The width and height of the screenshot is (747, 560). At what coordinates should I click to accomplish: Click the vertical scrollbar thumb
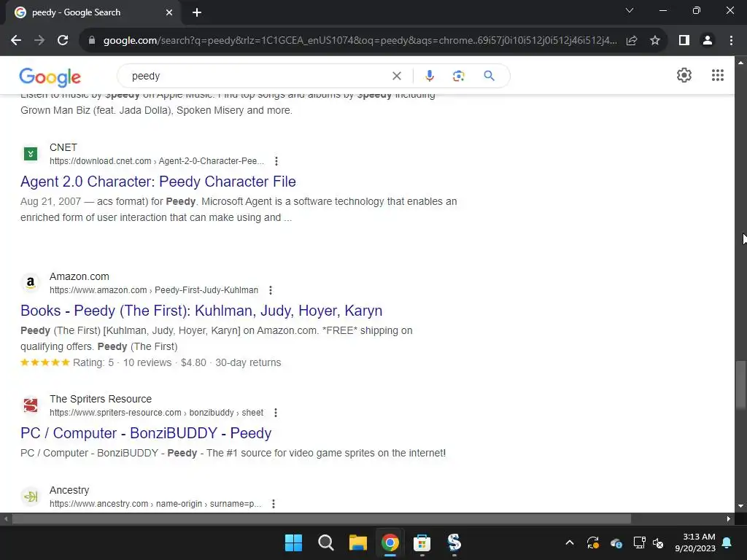pyautogui.click(x=740, y=385)
